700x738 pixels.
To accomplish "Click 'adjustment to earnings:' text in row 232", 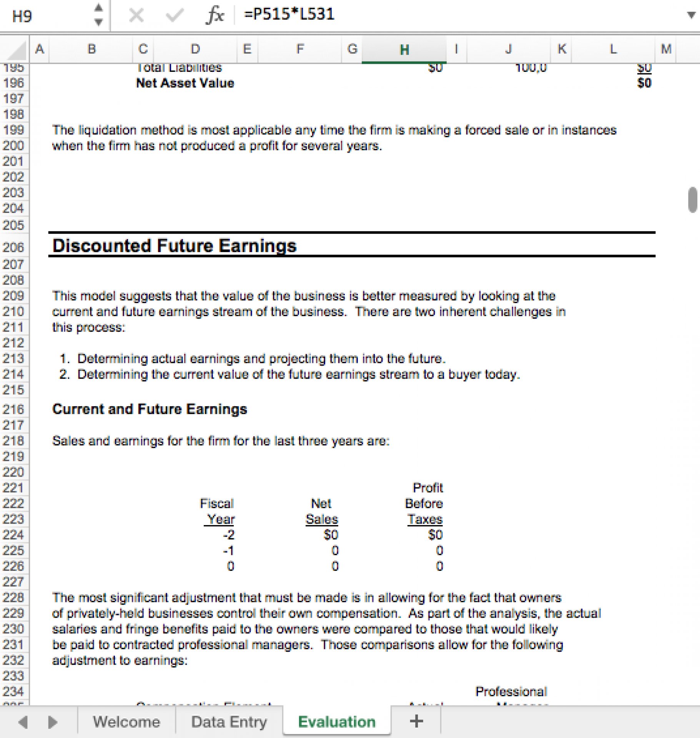I will (x=120, y=660).
